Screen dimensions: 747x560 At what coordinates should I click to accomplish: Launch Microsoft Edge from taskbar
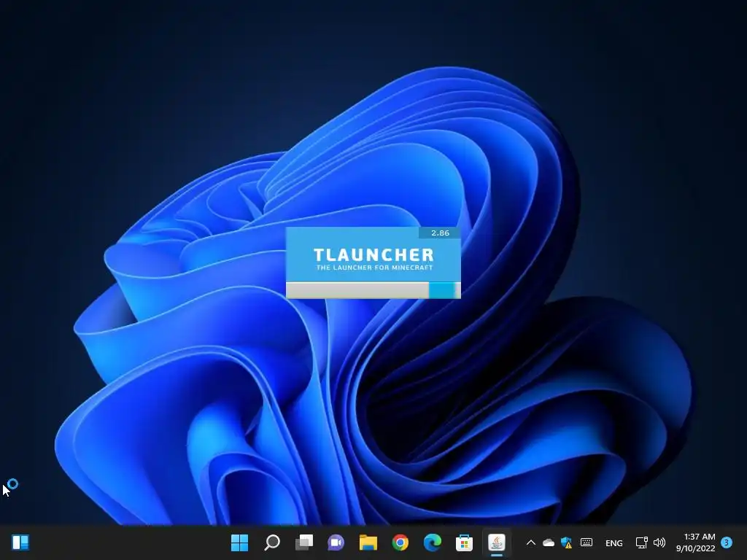[x=432, y=542]
